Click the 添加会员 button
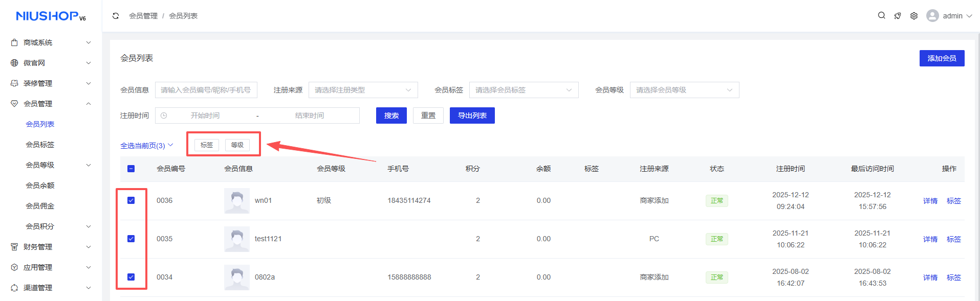Viewport: 980px width, 301px height. (942, 58)
